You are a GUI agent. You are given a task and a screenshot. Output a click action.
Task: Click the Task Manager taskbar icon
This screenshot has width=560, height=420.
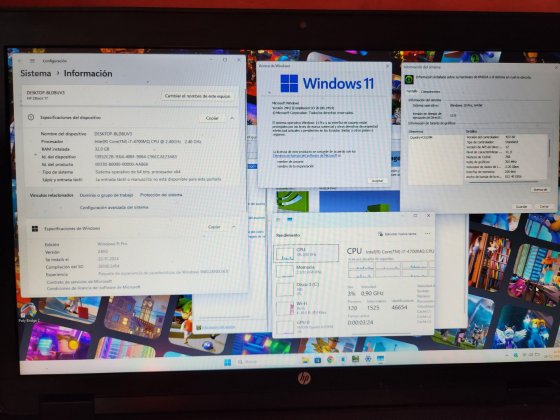click(381, 359)
